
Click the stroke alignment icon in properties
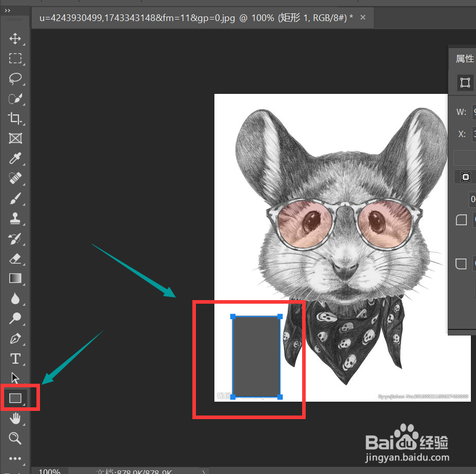465,177
